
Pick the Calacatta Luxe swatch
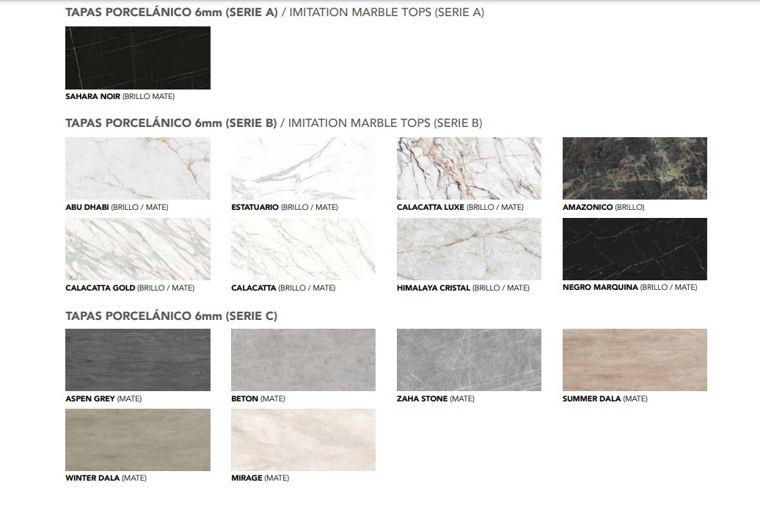[x=469, y=168]
